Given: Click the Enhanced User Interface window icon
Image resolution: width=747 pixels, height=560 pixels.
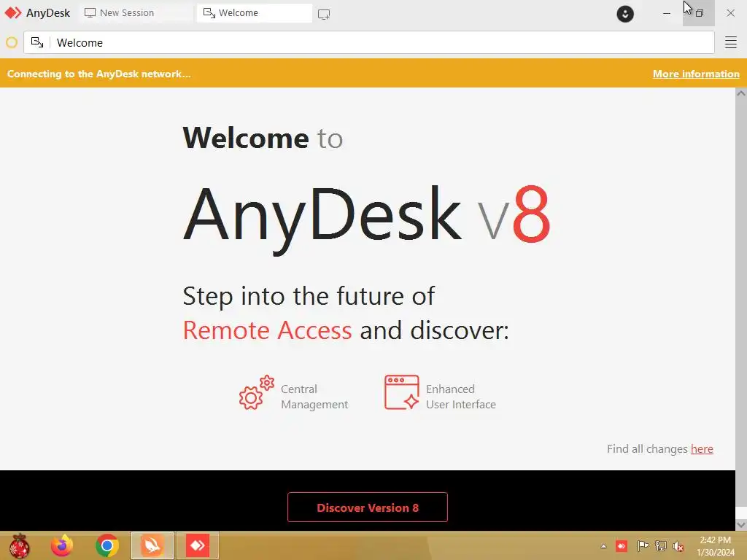Looking at the screenshot, I should tap(402, 392).
